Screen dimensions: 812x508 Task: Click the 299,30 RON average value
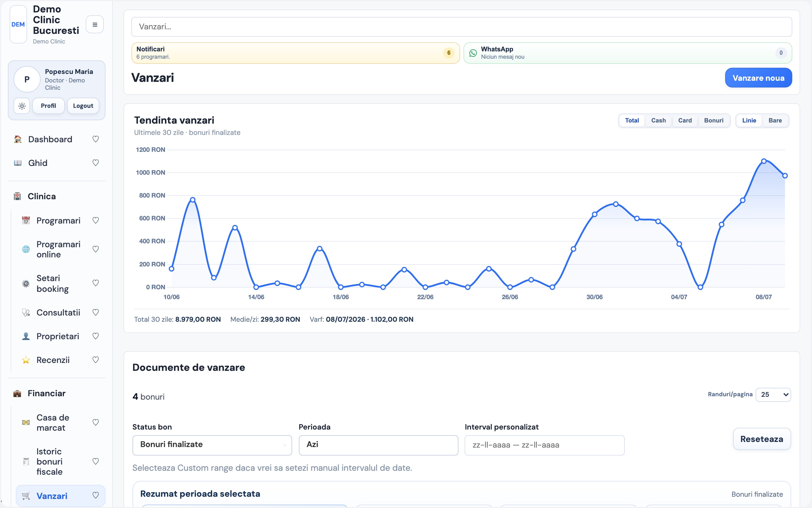[x=280, y=319]
